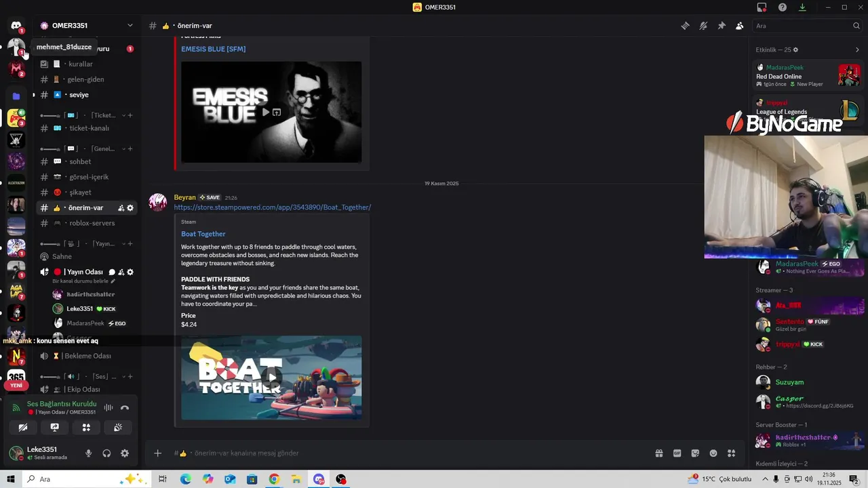Screen dimensions: 868x488
Task: Open the noise suppression waveform icon
Action: click(108, 408)
